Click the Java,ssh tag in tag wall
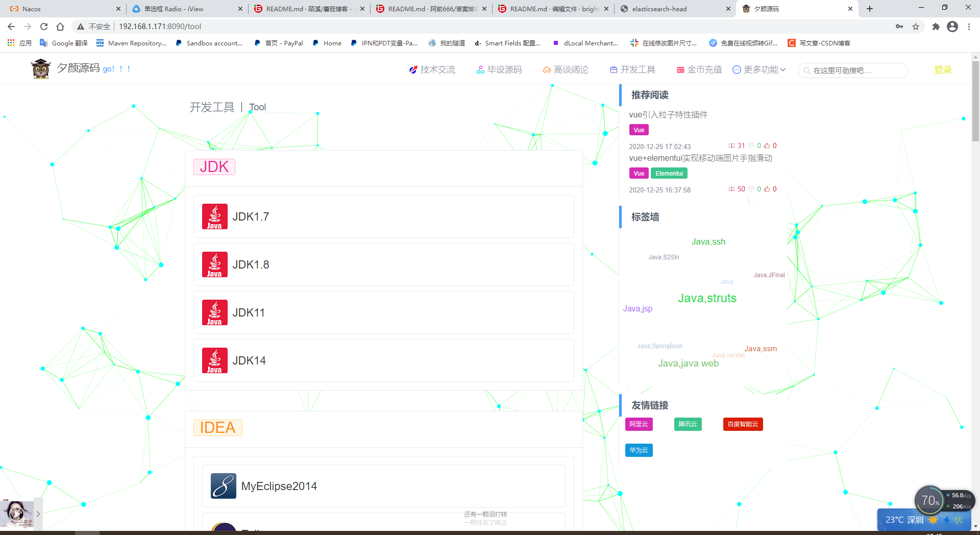Viewport: 980px width, 535px height. tap(708, 242)
